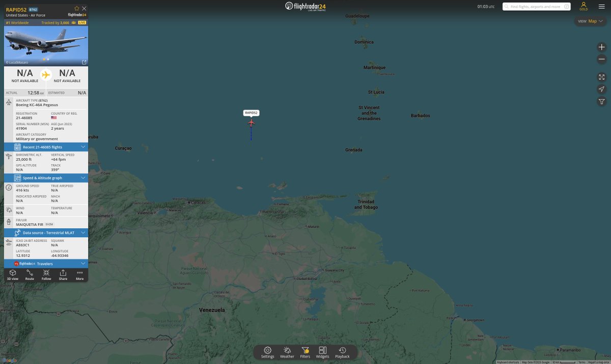This screenshot has height=364, width=611.
Task: Share this flight
Action: tap(63, 275)
